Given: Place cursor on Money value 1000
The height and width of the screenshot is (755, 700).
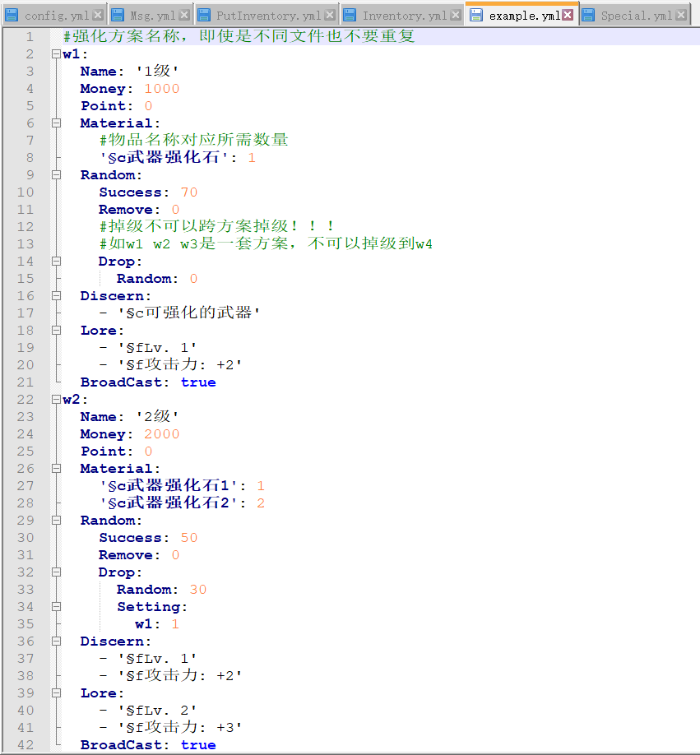Looking at the screenshot, I should coord(162,89).
